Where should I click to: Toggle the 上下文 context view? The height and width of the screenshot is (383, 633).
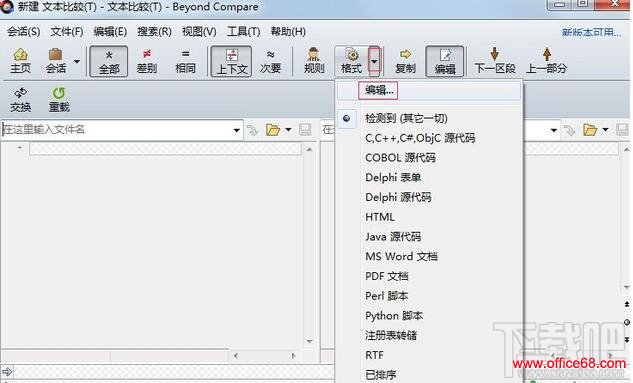pos(232,61)
